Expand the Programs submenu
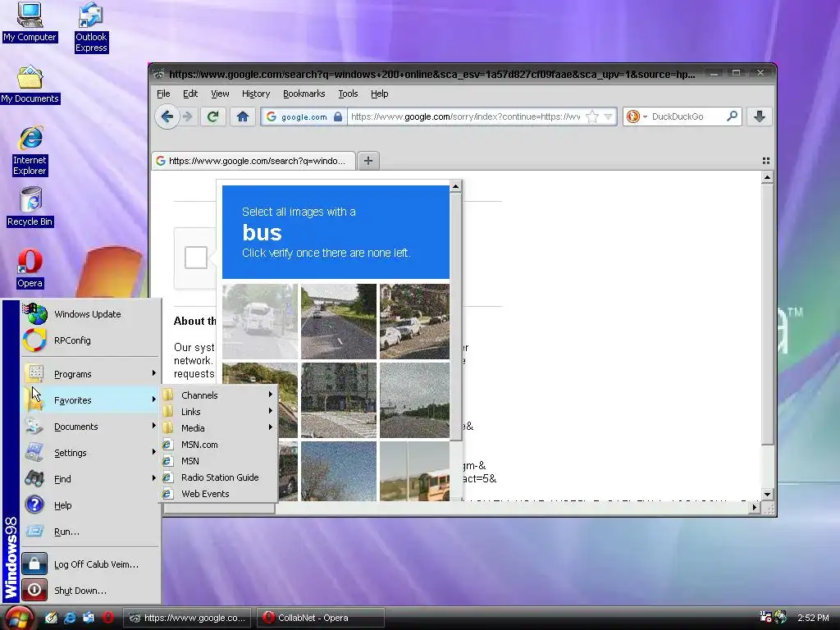Screen dimensions: 840x630 [x=90, y=374]
